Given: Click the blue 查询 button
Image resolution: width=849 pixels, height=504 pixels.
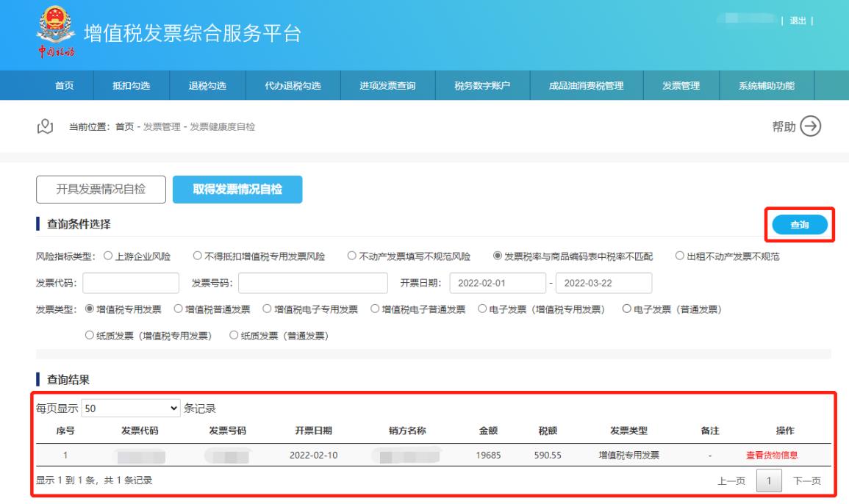Looking at the screenshot, I should coord(799,226).
